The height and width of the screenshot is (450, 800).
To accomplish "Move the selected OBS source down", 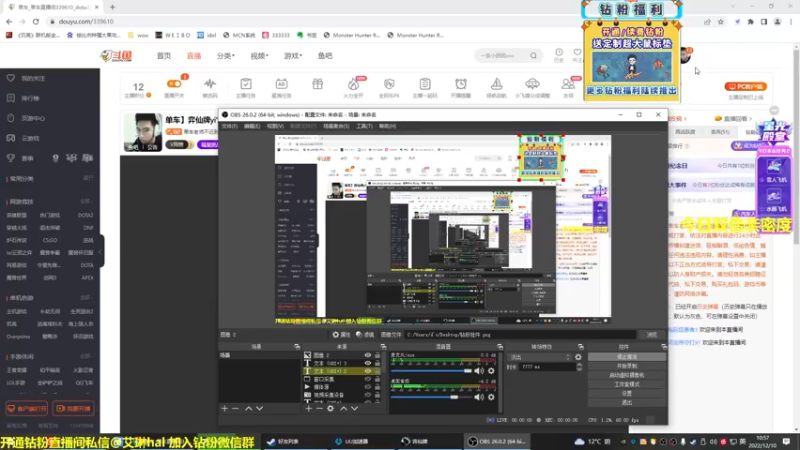I will click(x=355, y=408).
